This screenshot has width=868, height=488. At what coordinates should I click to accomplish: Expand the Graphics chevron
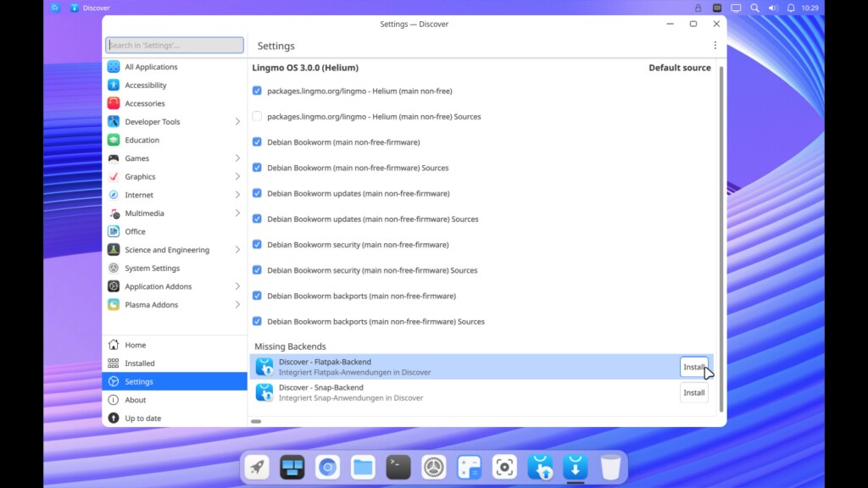click(237, 176)
